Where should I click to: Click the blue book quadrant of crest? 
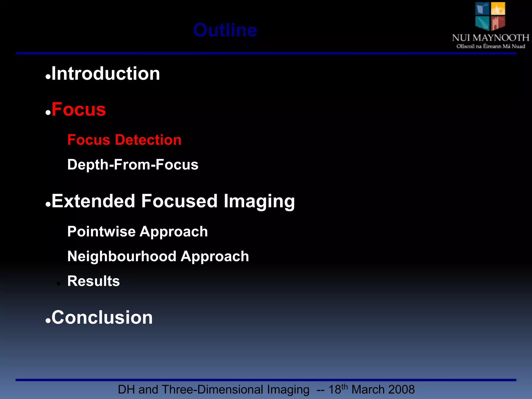click(482, 9)
